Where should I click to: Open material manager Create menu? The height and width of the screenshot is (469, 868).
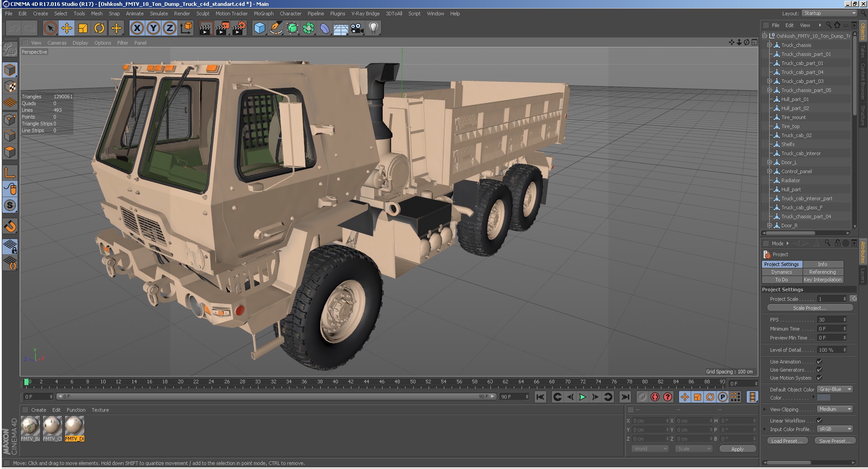click(x=38, y=410)
